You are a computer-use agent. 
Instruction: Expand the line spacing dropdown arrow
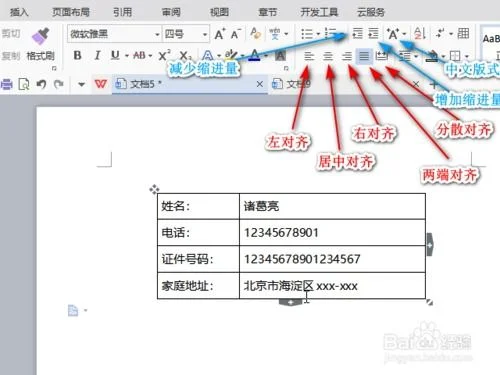(x=416, y=56)
